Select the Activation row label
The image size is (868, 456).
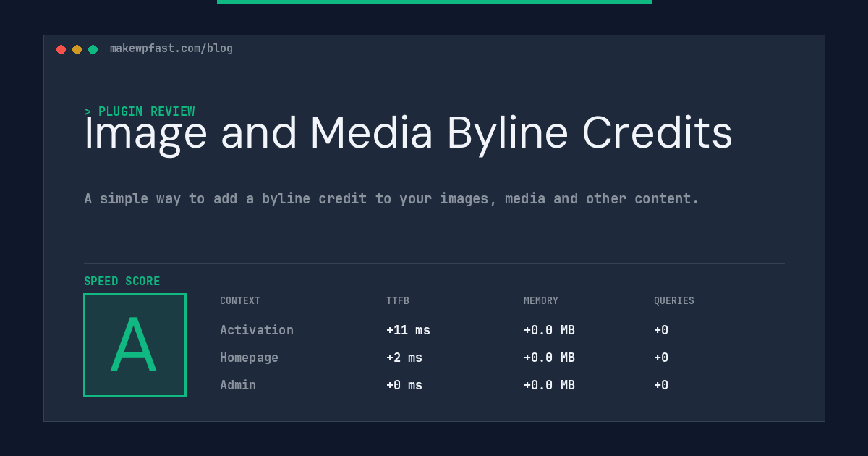coord(257,330)
